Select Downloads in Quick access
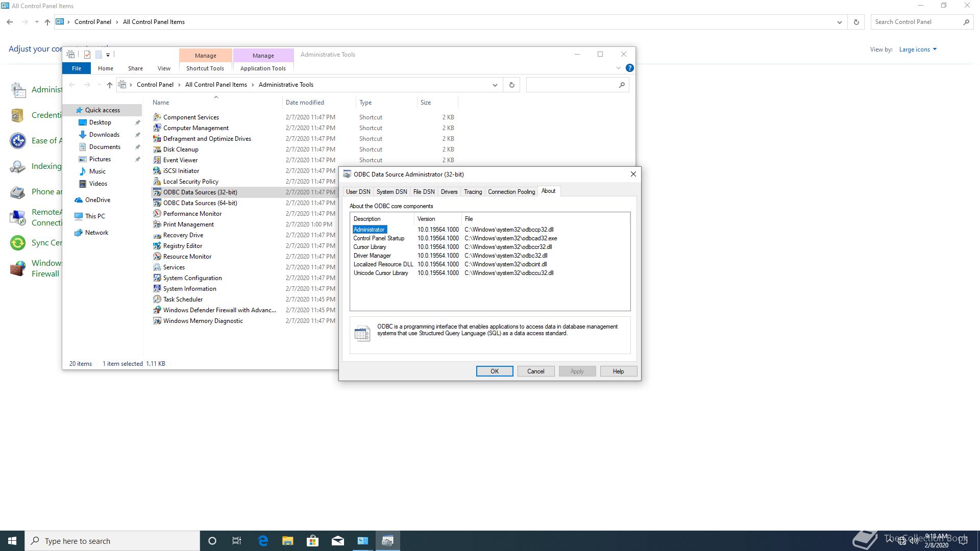The height and width of the screenshot is (551, 980). click(104, 135)
